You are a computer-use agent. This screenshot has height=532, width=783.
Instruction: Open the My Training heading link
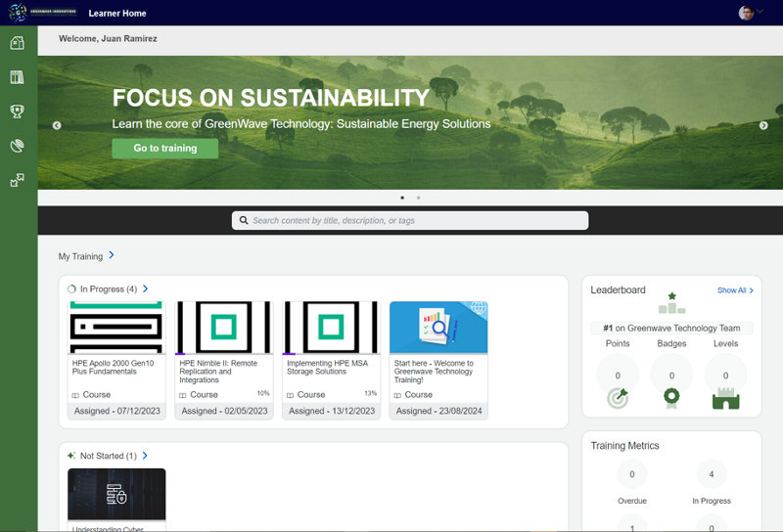click(x=80, y=256)
